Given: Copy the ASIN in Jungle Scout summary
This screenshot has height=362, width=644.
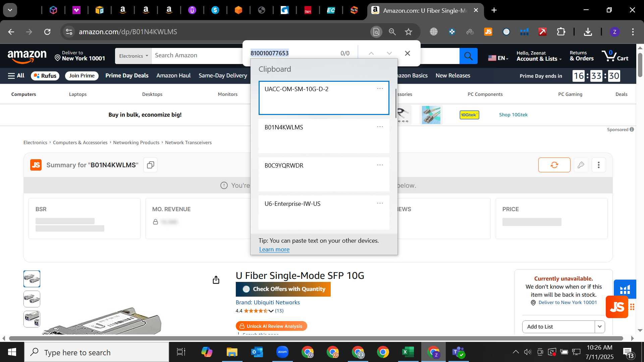Looking at the screenshot, I should (x=151, y=165).
